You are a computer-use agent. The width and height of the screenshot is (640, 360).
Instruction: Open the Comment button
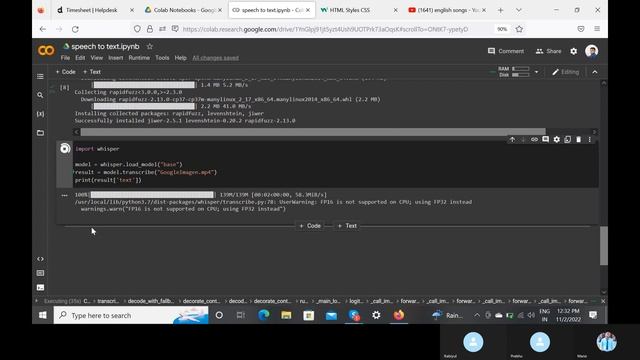coord(506,51)
